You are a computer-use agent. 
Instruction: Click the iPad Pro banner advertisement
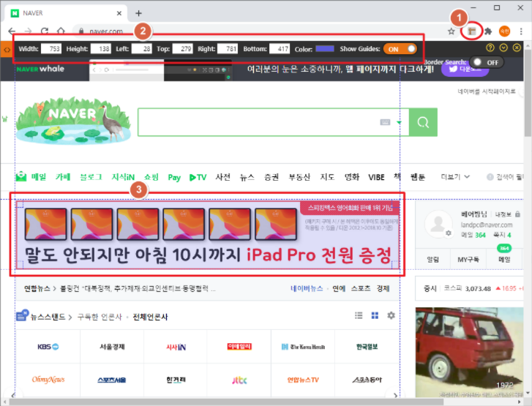[x=208, y=235]
